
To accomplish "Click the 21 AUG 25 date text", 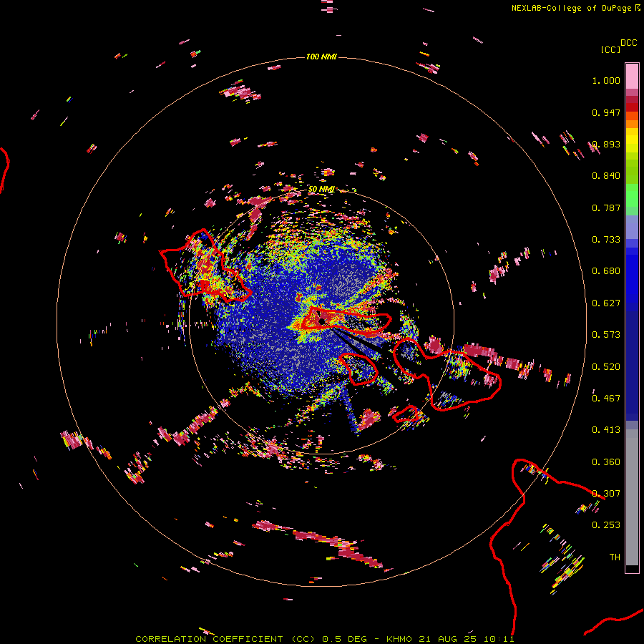I will click(x=448, y=639).
